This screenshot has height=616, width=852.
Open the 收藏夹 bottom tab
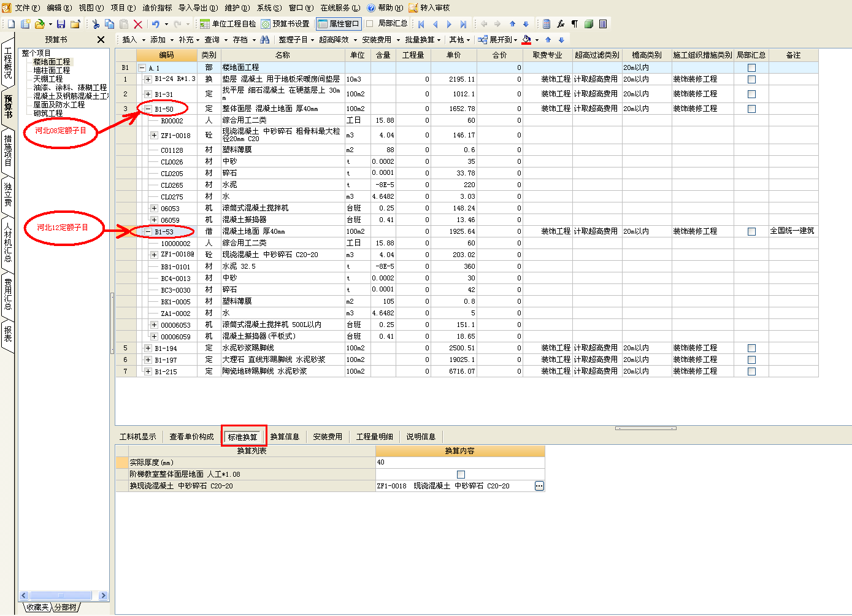tap(37, 607)
